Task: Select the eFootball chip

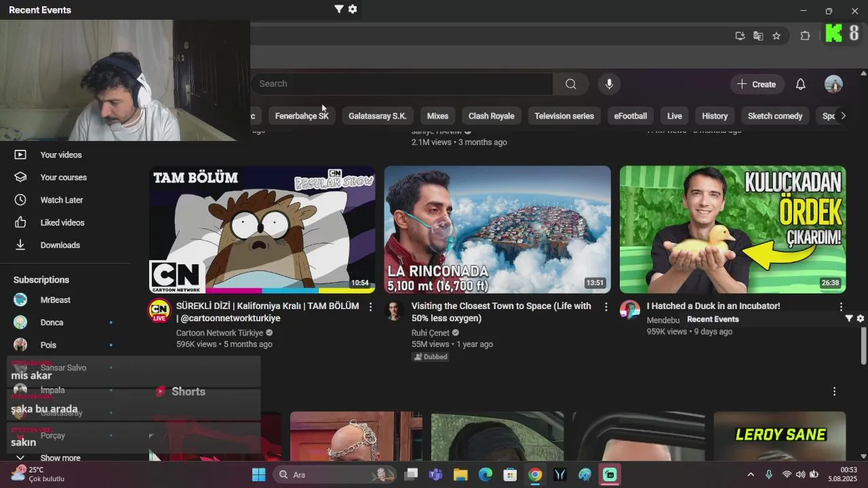Action: 631,116
